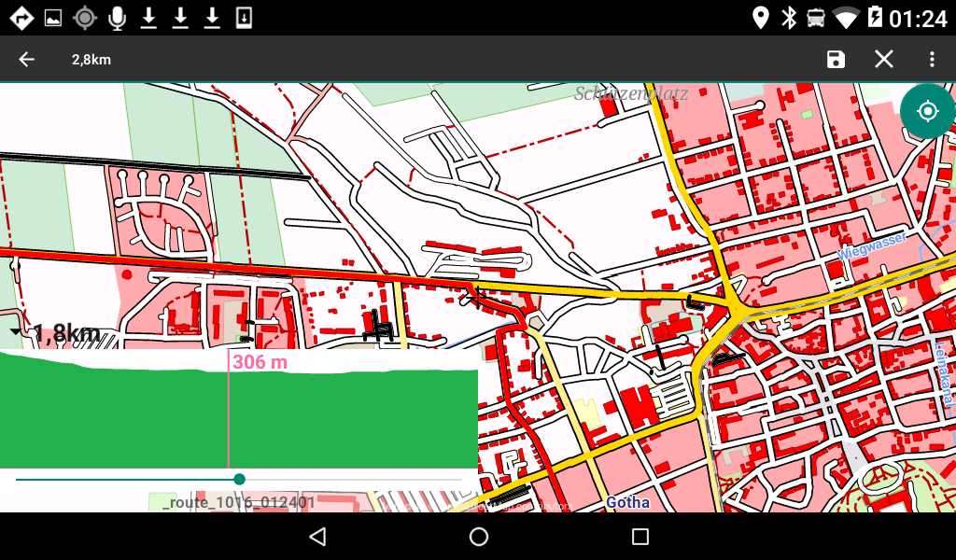The height and width of the screenshot is (560, 956).
Task: Save the route with the floppy disk icon
Action: tap(836, 60)
